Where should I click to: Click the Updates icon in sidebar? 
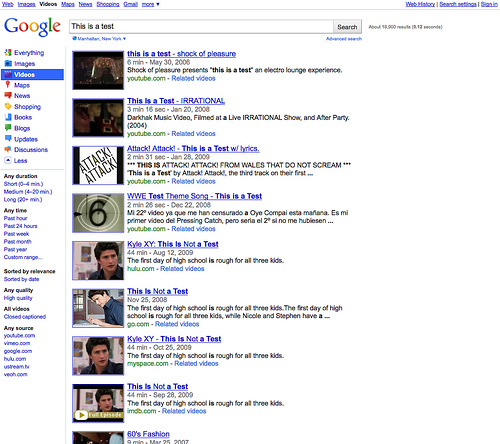(8, 139)
